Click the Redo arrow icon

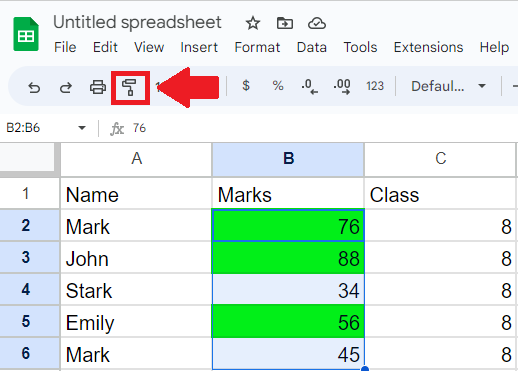tap(66, 88)
